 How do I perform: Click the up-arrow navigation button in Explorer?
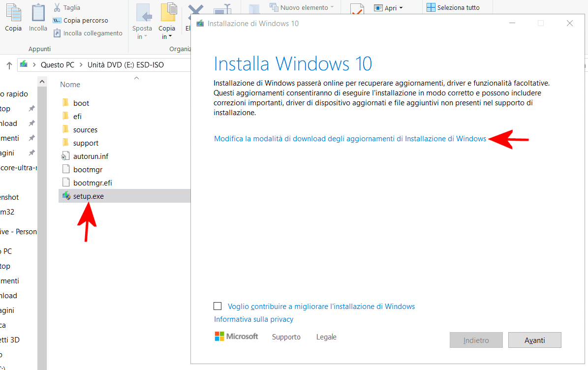click(x=9, y=65)
